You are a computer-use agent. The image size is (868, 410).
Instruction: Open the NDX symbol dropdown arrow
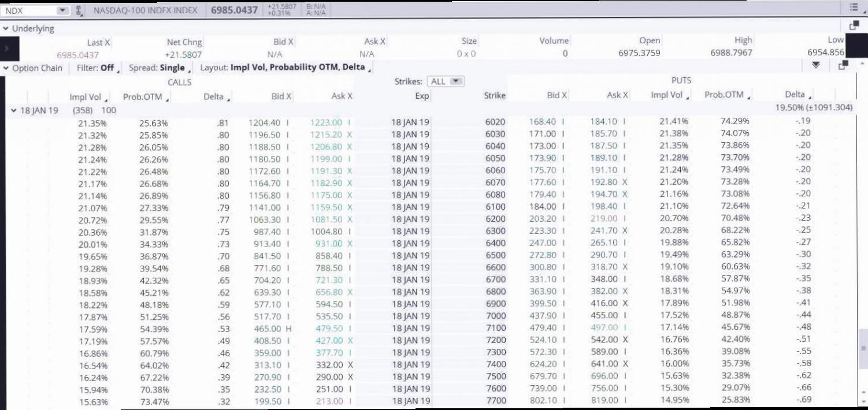click(62, 10)
